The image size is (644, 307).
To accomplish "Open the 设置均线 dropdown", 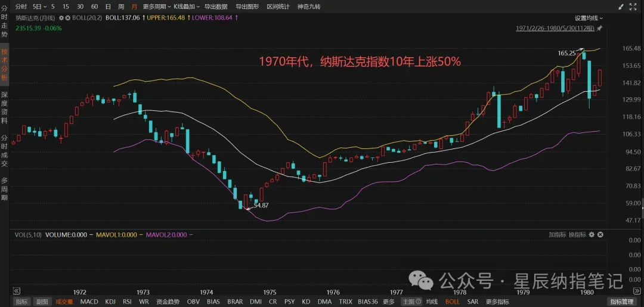I will click(x=589, y=18).
